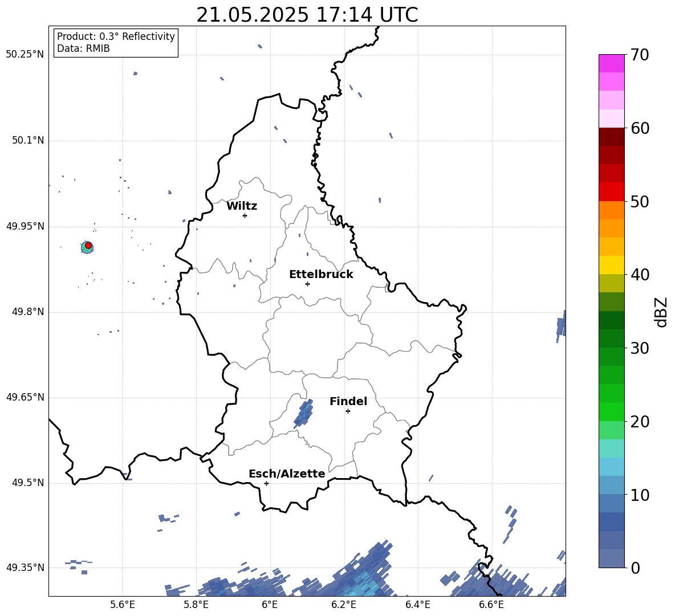Click the magenta top colorbar segment

tap(611, 63)
